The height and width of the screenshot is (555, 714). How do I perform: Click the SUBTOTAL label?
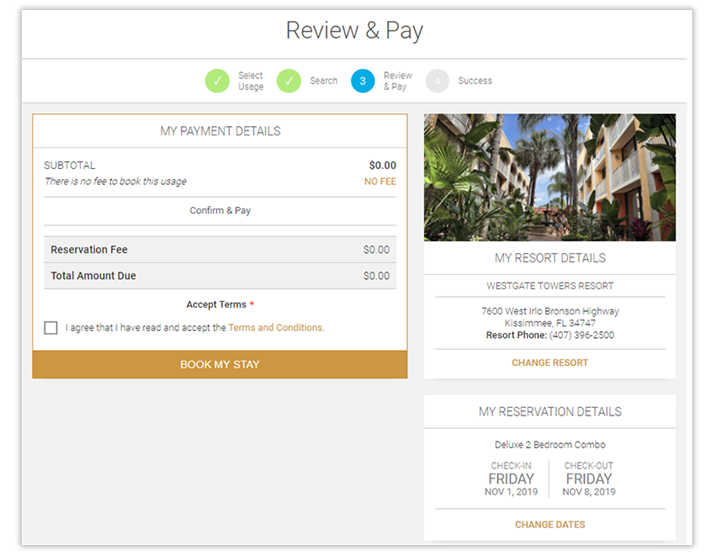70,165
